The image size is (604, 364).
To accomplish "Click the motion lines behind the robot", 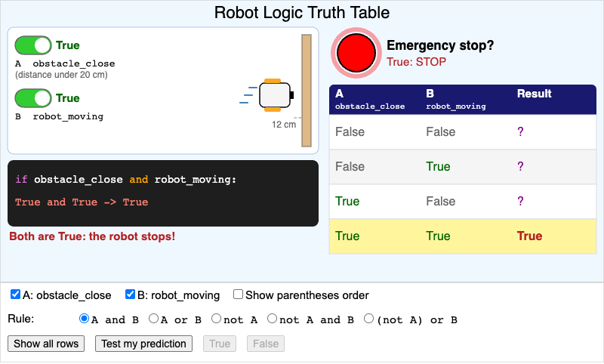I will click(248, 95).
